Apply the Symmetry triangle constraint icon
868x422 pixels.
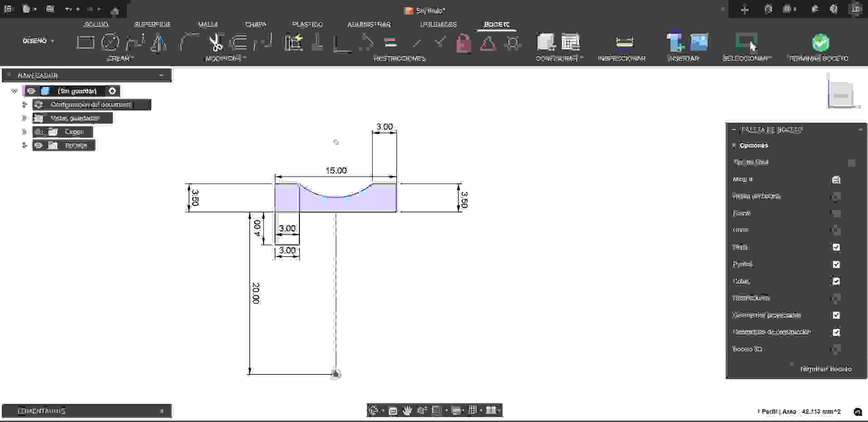point(488,43)
